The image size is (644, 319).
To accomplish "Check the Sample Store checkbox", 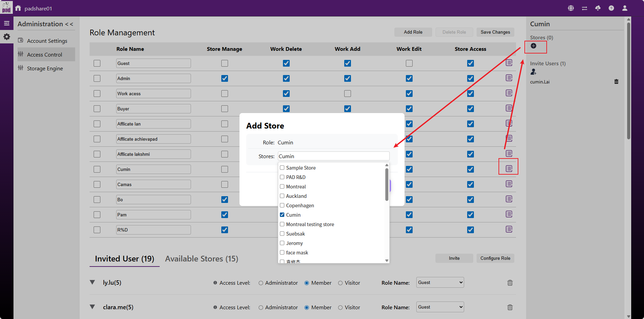I will point(282,168).
